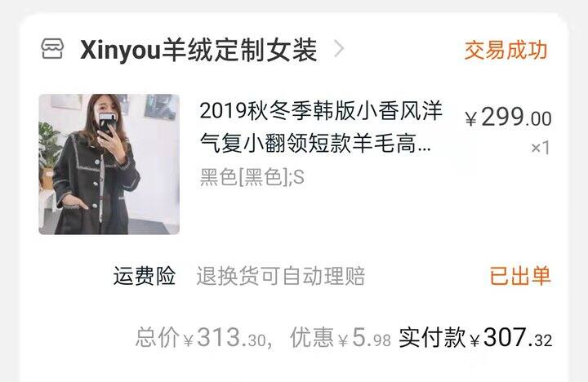View 交易成功 order status
This screenshot has height=382, width=588.
click(x=506, y=50)
